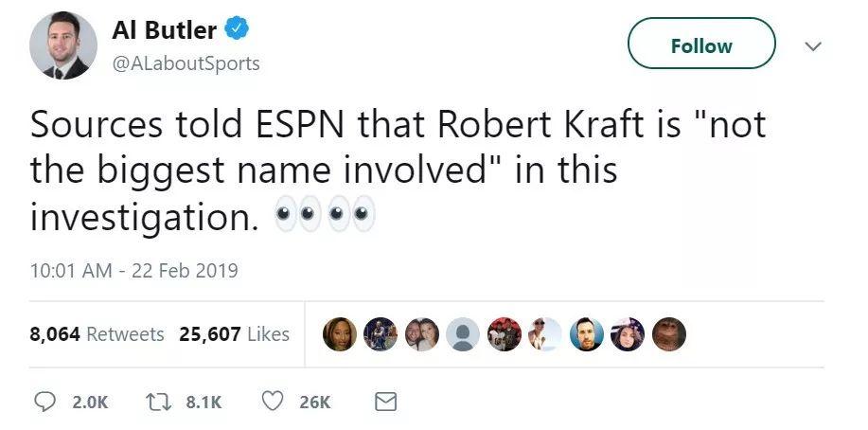View the 25,607 Likes list

234,334
